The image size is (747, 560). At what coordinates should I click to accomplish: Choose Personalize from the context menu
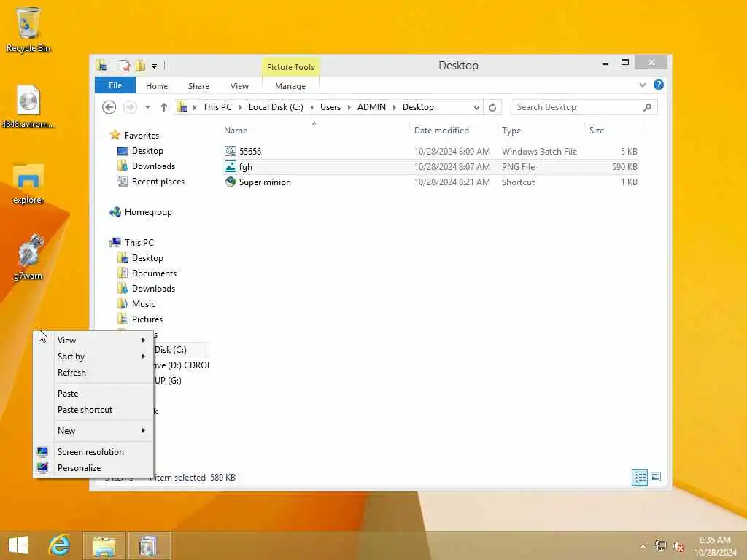pos(93,468)
